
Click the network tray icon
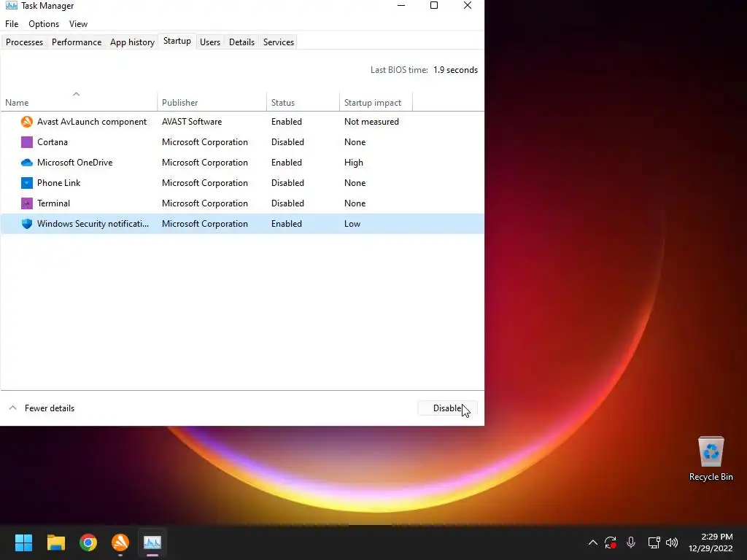click(654, 542)
